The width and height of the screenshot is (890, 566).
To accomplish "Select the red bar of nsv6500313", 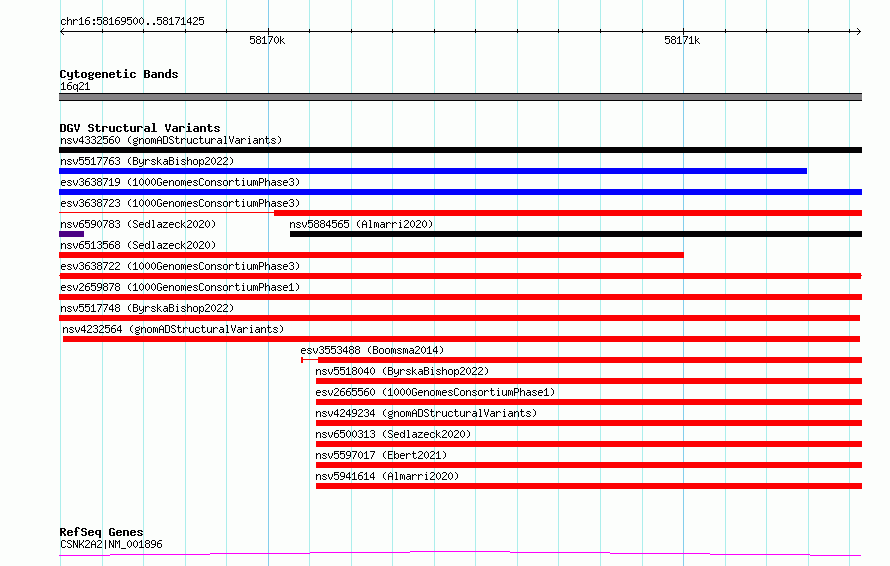I will point(589,444).
